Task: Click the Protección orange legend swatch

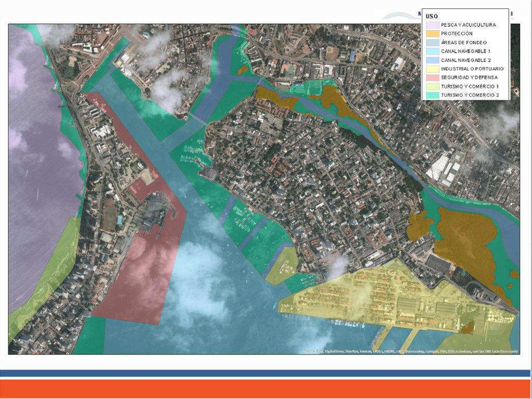Action: [432, 34]
